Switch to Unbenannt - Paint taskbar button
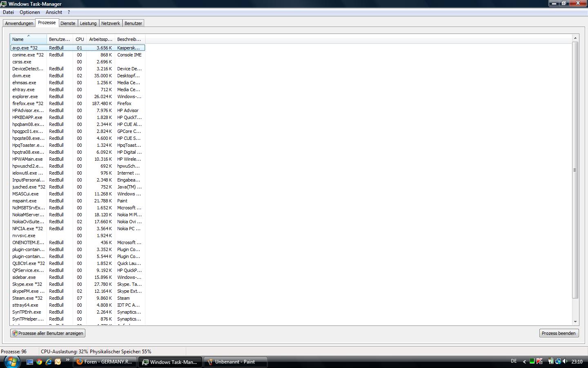The height and width of the screenshot is (368, 588). pyautogui.click(x=236, y=362)
